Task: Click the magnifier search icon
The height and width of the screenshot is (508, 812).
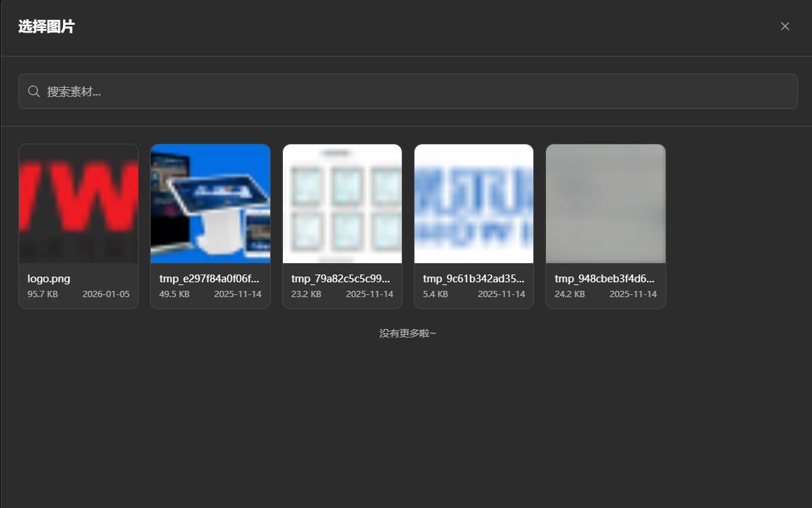Action: [33, 91]
